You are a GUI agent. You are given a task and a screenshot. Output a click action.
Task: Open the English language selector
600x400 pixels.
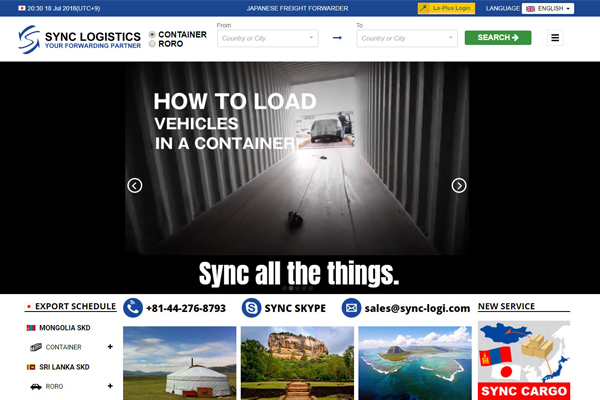(x=547, y=8)
